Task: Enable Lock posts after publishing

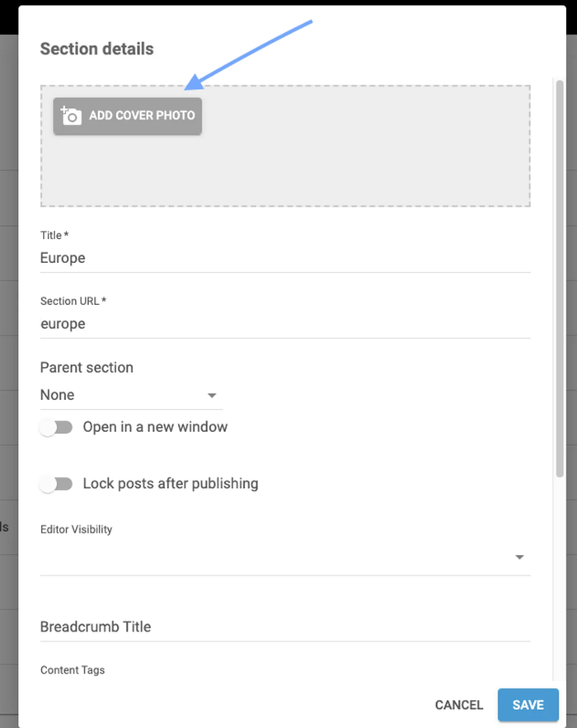Action: click(x=57, y=483)
